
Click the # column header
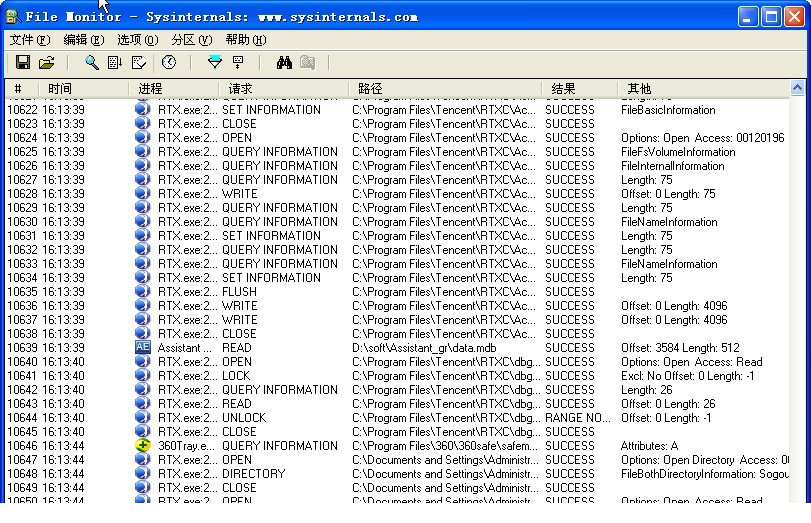pyautogui.click(x=22, y=88)
